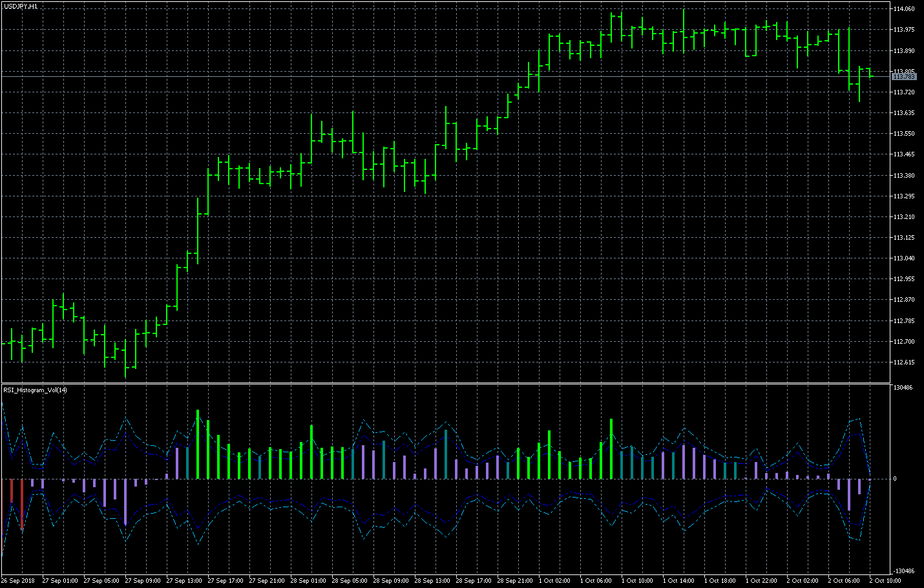Pick the 113.635 price axis value
Screen dimensions: 924x588
(x=904, y=113)
